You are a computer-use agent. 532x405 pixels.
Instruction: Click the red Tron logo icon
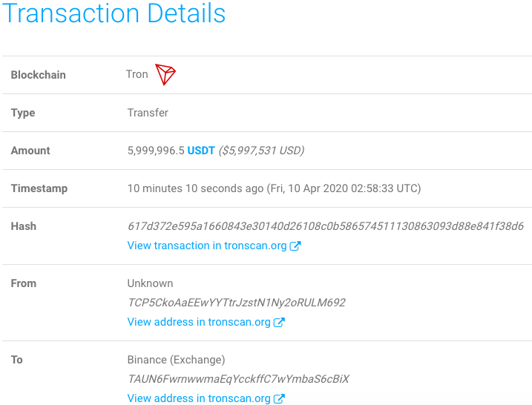165,74
